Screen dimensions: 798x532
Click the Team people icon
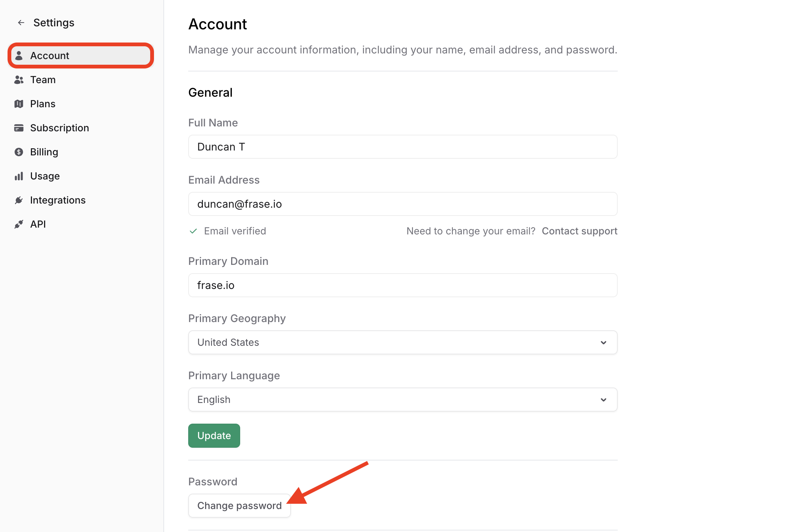[x=19, y=80]
